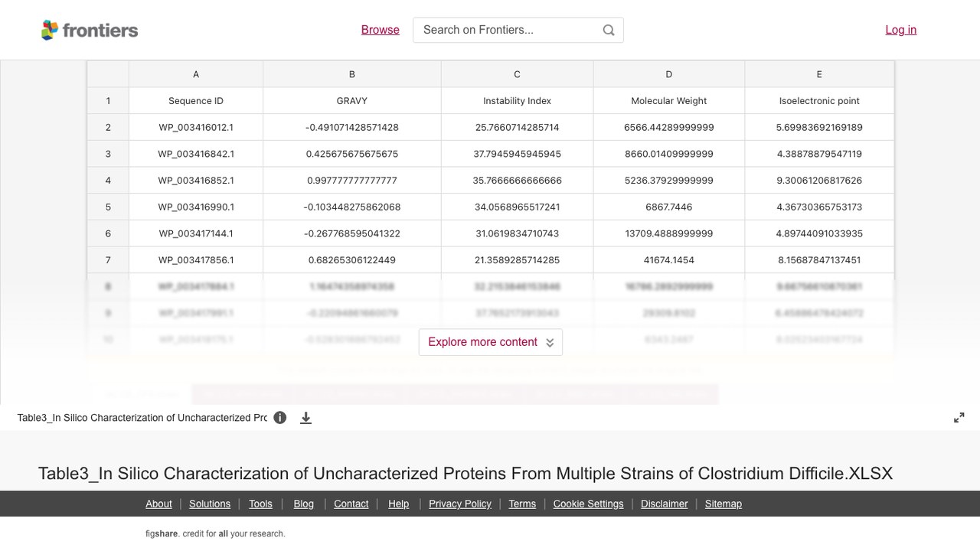Select column C header
The image size is (980, 551).
(517, 74)
